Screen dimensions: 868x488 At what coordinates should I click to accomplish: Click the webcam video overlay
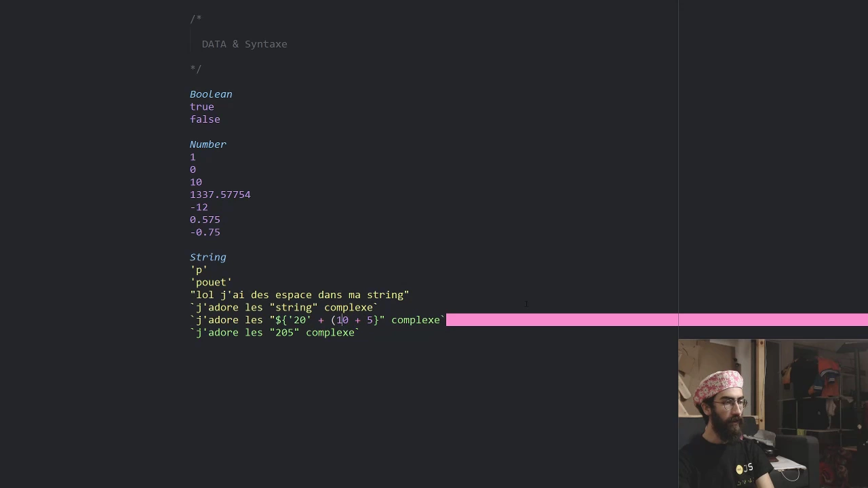coord(773,413)
